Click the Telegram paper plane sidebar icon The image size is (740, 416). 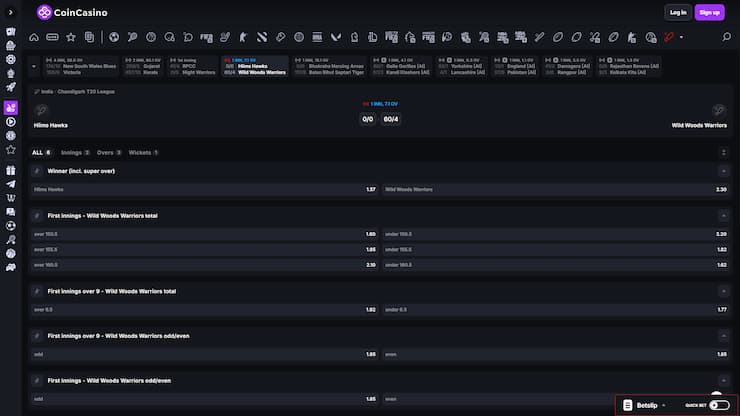click(10, 184)
